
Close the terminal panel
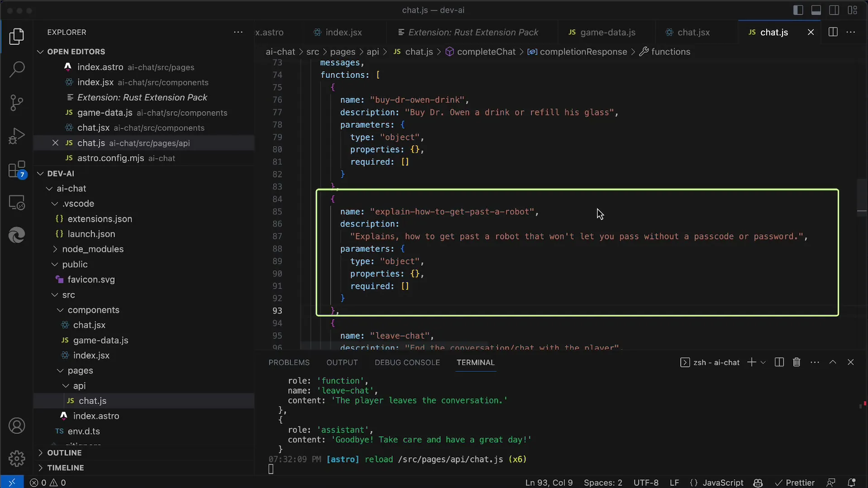click(x=851, y=362)
